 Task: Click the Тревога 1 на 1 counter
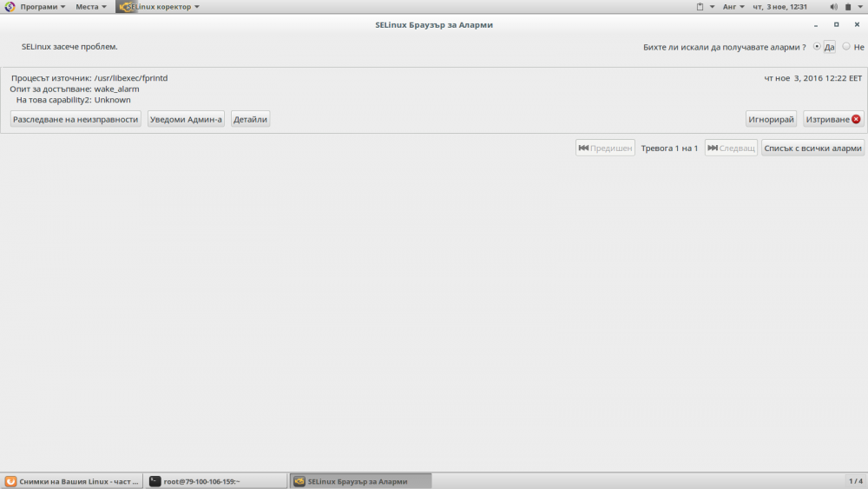coord(669,149)
